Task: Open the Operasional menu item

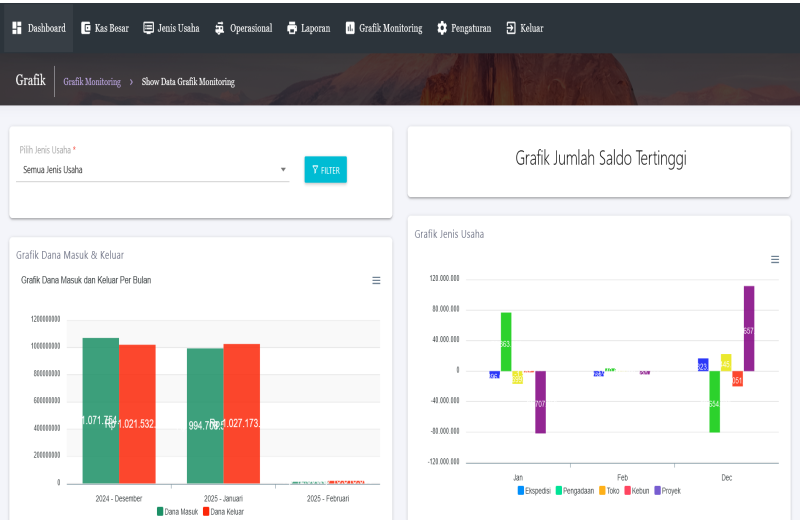Action: coord(250,28)
